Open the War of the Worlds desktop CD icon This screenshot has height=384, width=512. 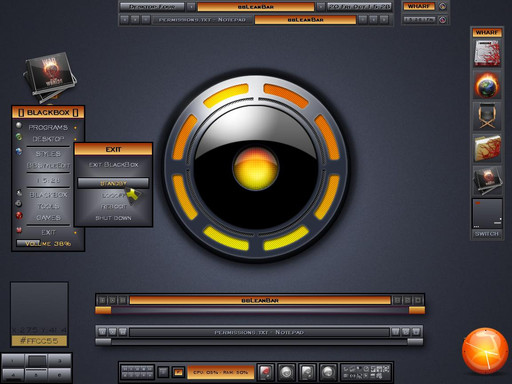pyautogui.click(x=50, y=77)
